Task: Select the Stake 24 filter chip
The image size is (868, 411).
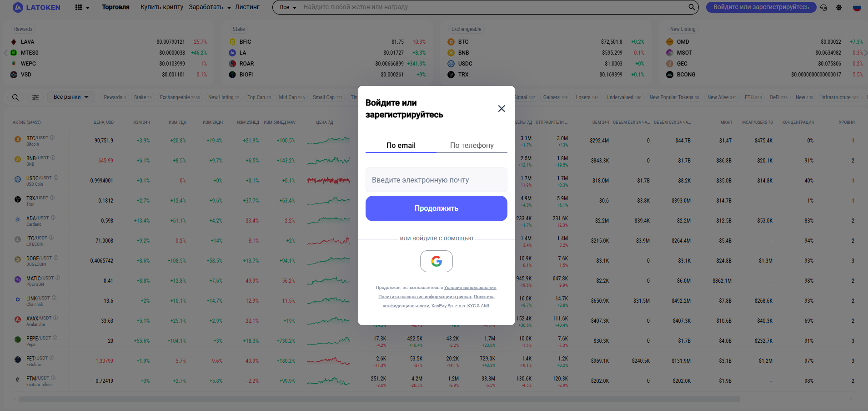Action: [x=143, y=97]
